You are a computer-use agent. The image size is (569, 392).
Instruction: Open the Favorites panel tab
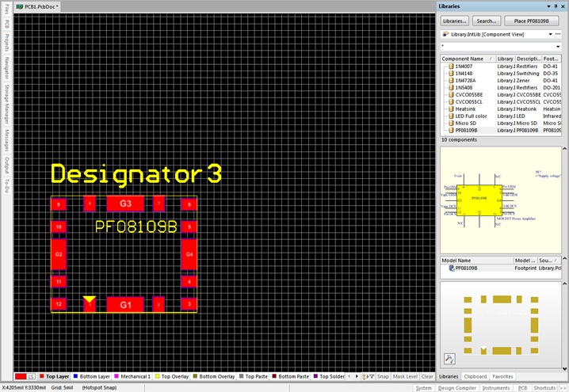[x=502, y=376]
